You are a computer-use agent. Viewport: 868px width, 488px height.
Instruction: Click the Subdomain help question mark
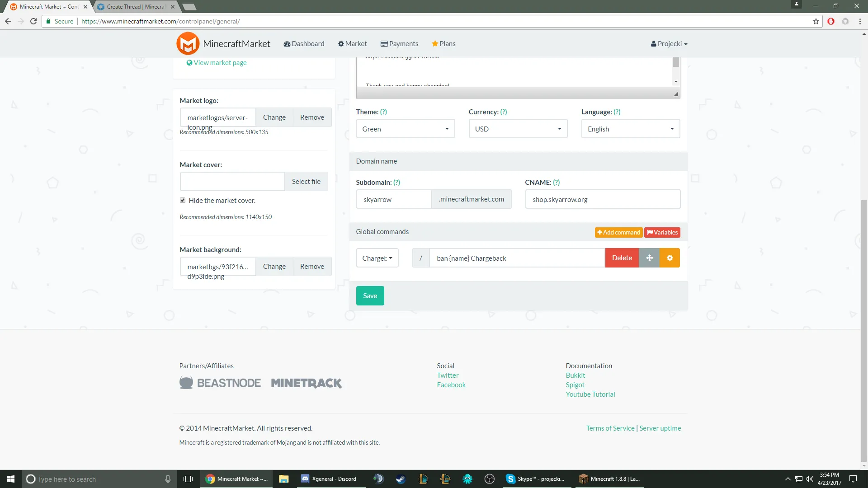coord(396,183)
